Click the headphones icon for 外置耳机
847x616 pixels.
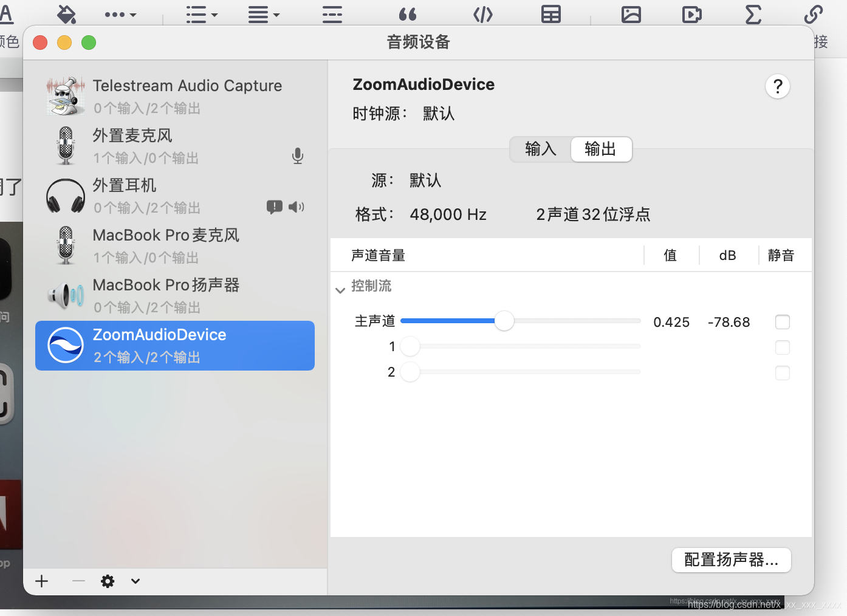(x=66, y=196)
